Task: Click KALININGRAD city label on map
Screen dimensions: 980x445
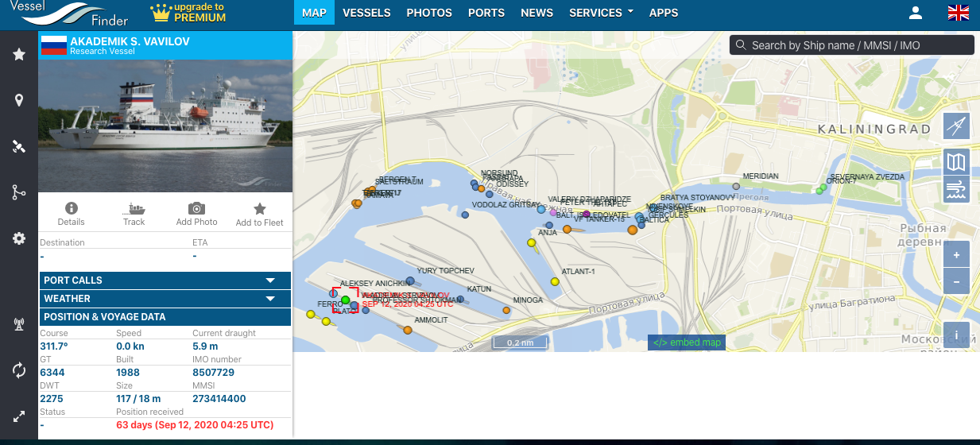Action: pyautogui.click(x=874, y=128)
